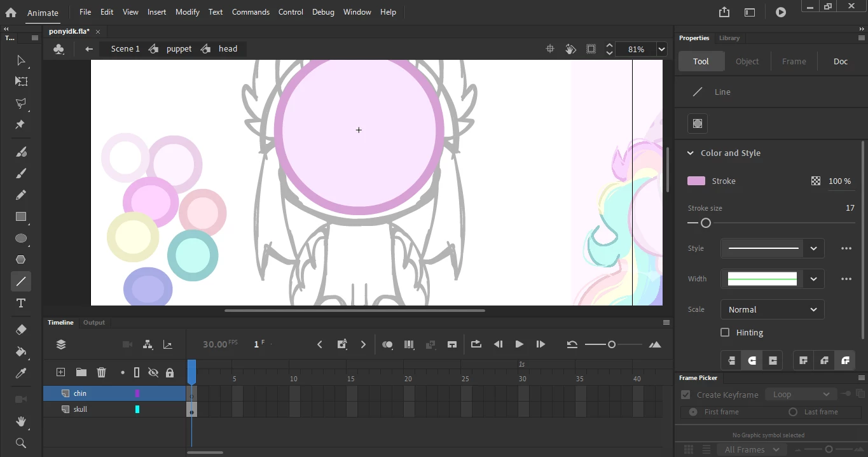Collapse the Color and Style section
The height and width of the screenshot is (457, 868).
690,153
